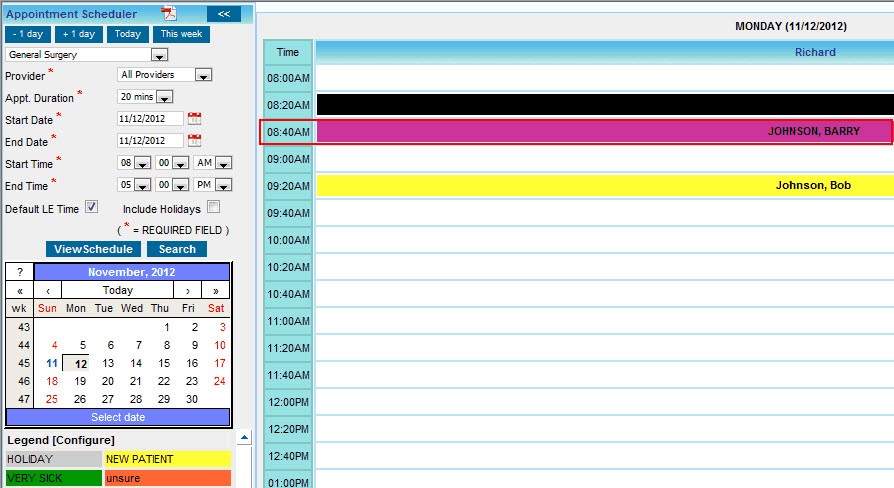Click the Search button
The height and width of the screenshot is (488, 894).
click(177, 249)
